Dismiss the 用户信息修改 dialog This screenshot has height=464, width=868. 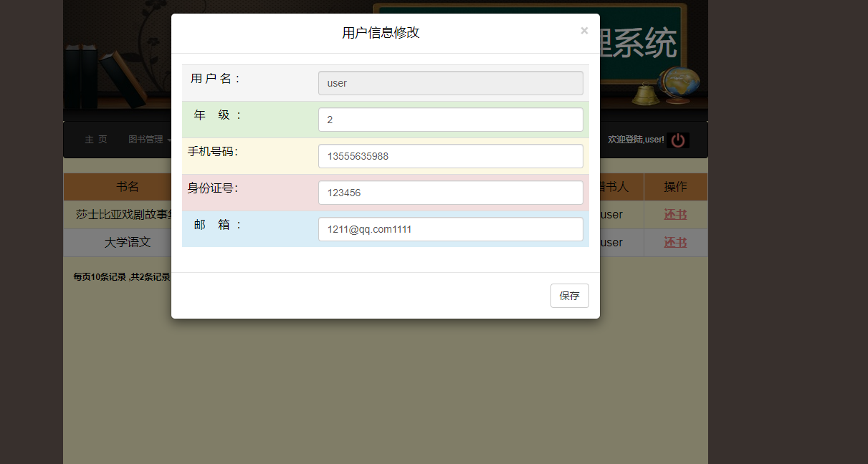(x=584, y=30)
